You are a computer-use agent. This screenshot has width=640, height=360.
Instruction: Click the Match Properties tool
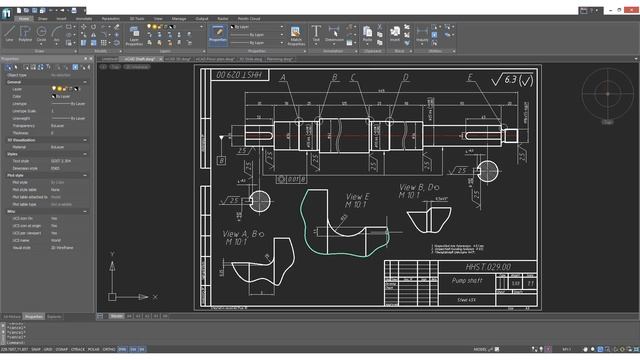(x=296, y=36)
